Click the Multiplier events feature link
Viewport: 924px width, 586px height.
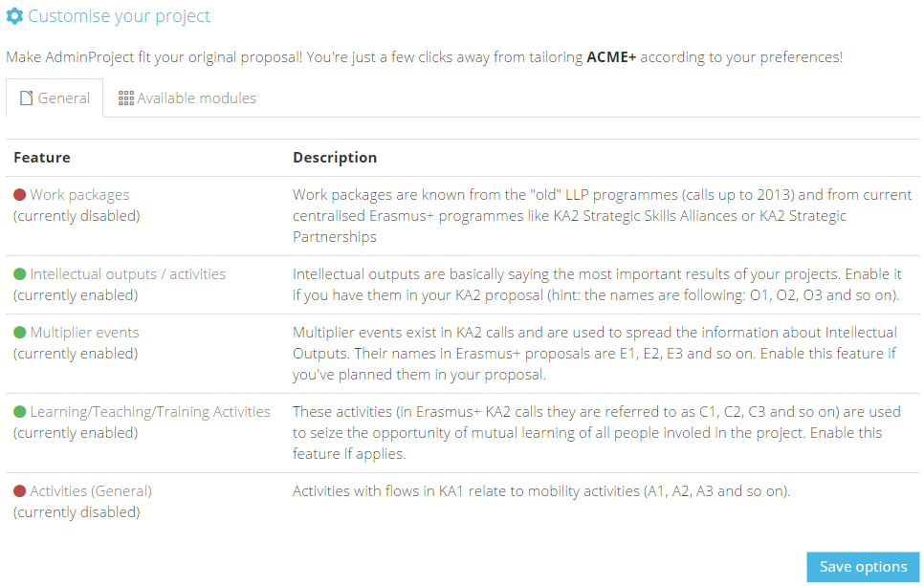[x=84, y=332]
